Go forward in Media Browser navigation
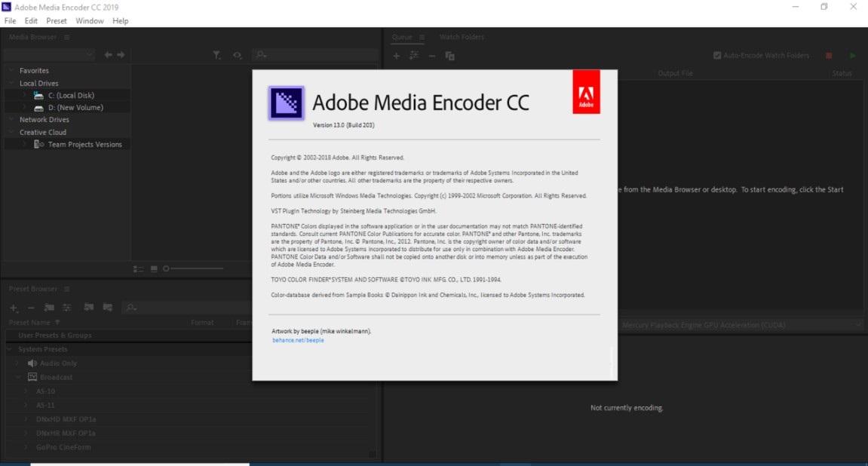 tap(121, 55)
